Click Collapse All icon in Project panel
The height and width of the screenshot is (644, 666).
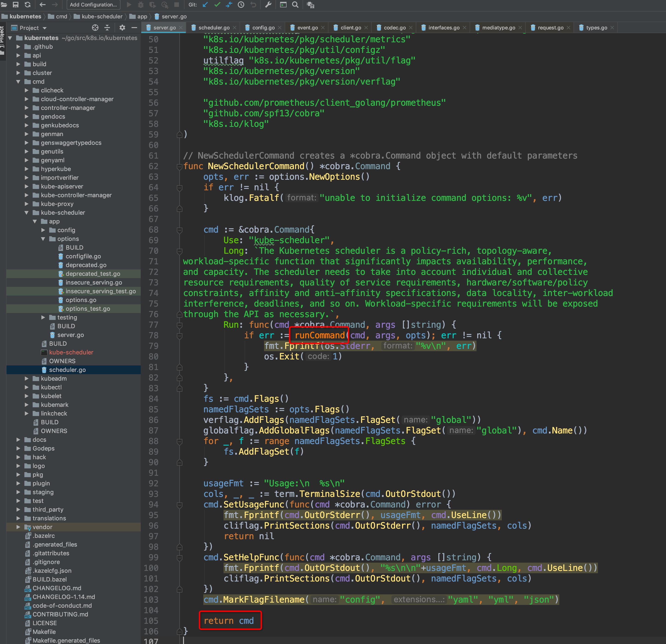tap(107, 28)
